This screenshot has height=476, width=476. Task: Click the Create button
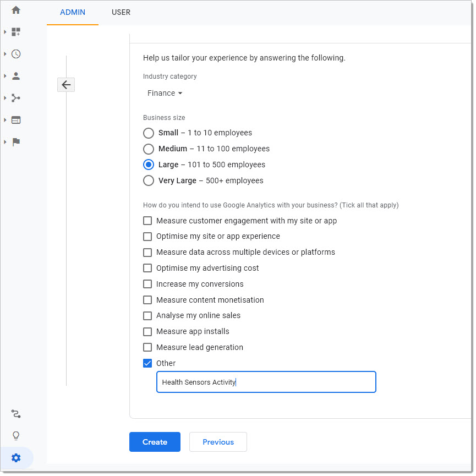[x=155, y=442]
